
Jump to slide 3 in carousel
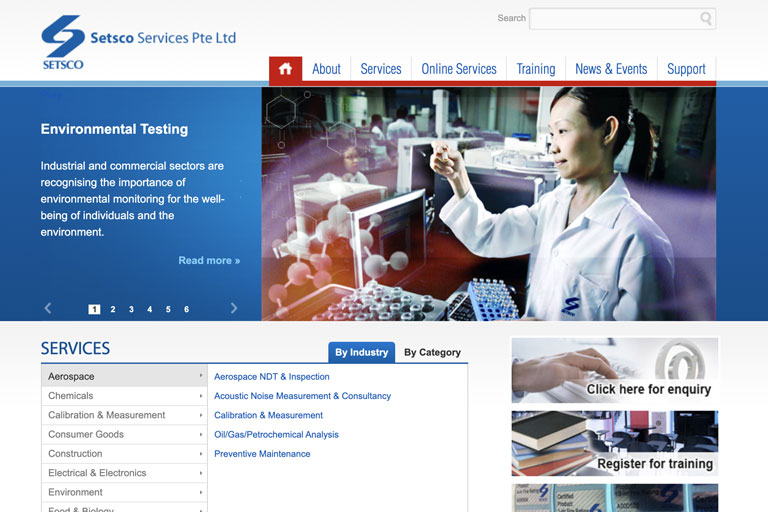click(131, 310)
